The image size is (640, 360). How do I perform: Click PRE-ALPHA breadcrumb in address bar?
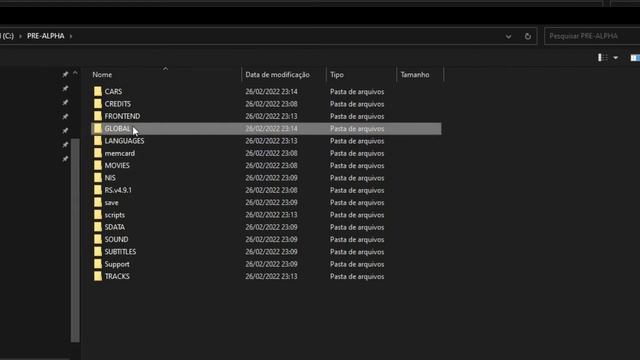46,36
